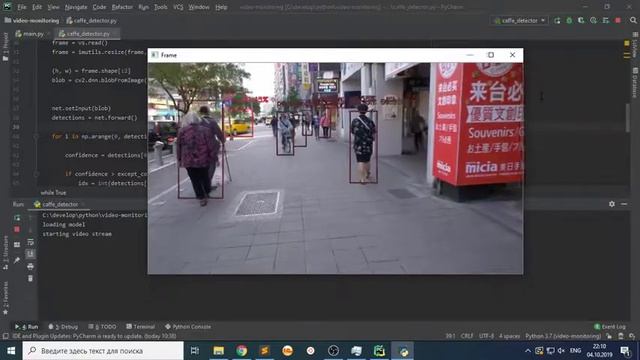Viewport: 640px width, 360px height.
Task: Select the caffe_detector.py editor tab
Action: click(87, 34)
